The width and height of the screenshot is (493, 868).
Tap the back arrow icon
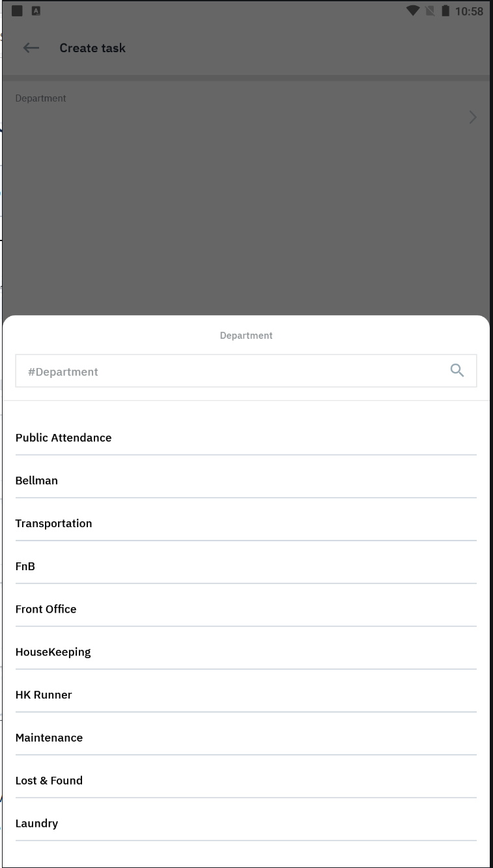tap(31, 48)
